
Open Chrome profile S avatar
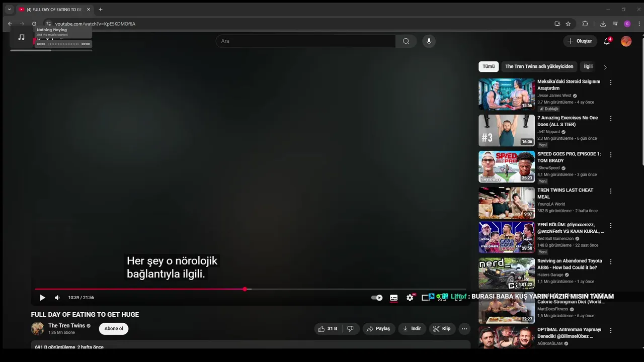point(627,24)
